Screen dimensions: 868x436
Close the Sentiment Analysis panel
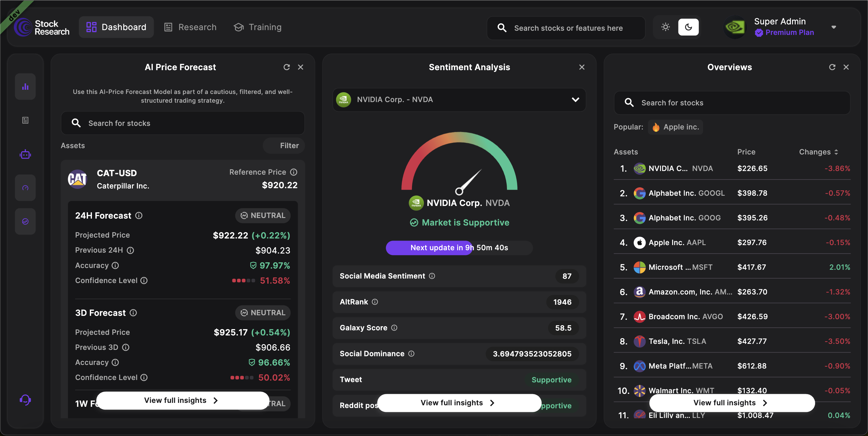point(582,67)
